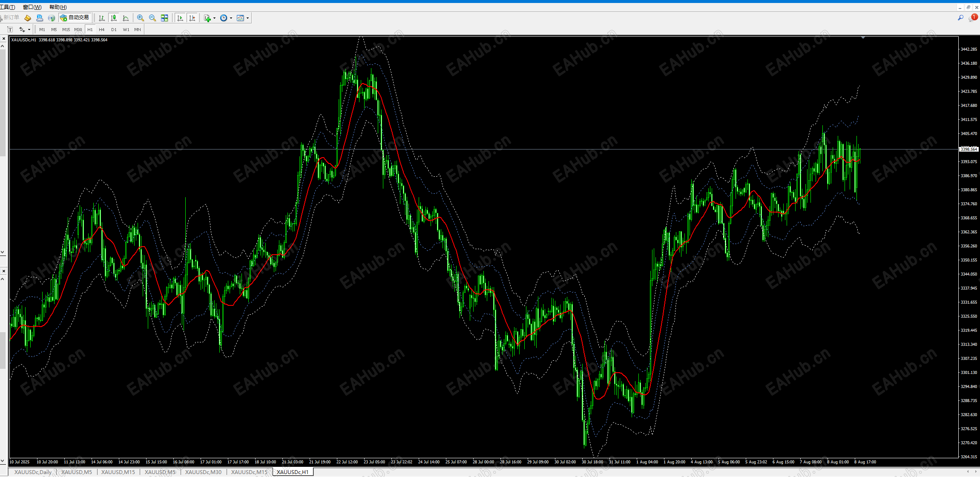Toggle the 自动交易 auto-trading button

point(75,17)
